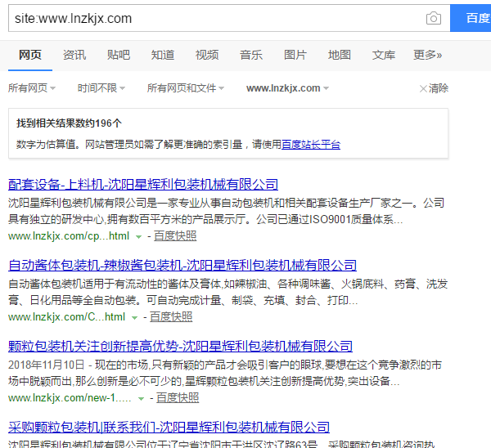The image size is (491, 448).
Task: Open result 配套设备-上料机-沈阳星辉利包装机械有限公司
Action: pos(143,184)
